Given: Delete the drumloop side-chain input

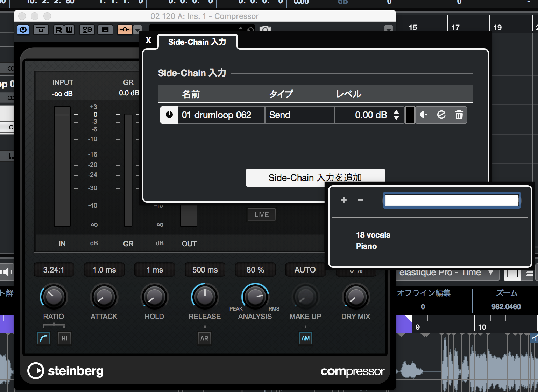Looking at the screenshot, I should [459, 115].
